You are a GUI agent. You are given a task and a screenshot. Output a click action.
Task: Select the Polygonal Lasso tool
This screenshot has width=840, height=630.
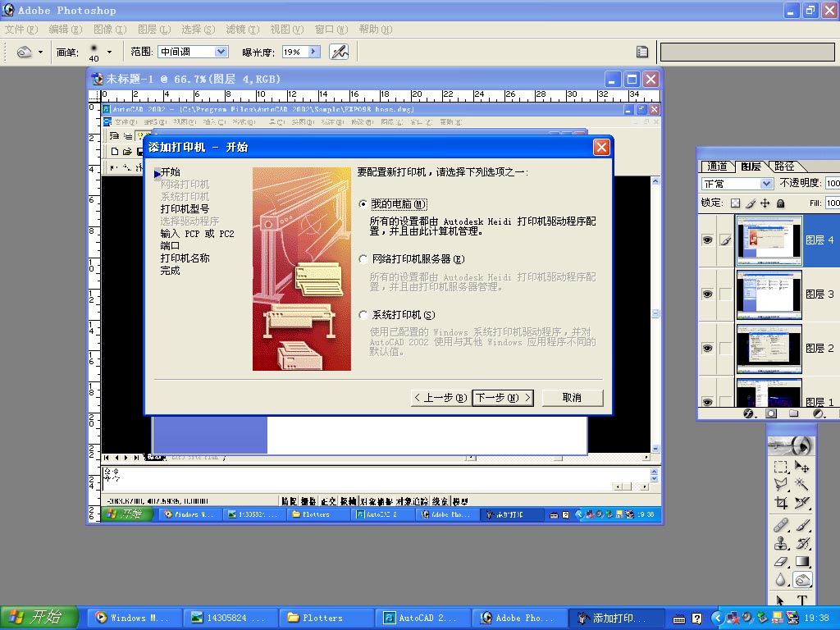[781, 485]
